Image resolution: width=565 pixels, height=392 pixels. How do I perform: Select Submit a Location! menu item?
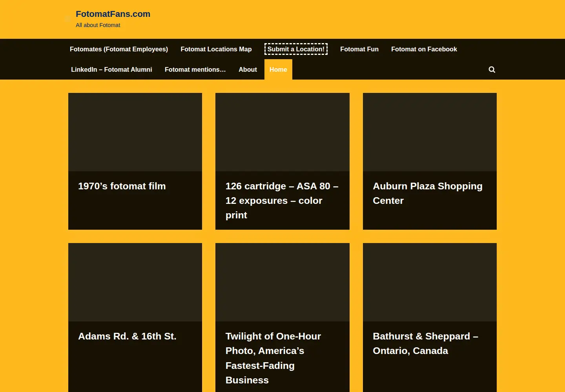click(x=296, y=49)
